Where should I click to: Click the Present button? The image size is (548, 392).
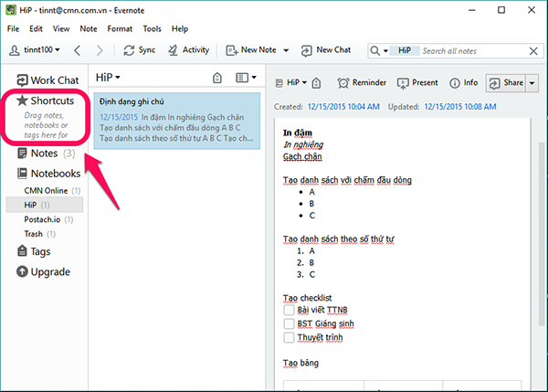click(417, 83)
